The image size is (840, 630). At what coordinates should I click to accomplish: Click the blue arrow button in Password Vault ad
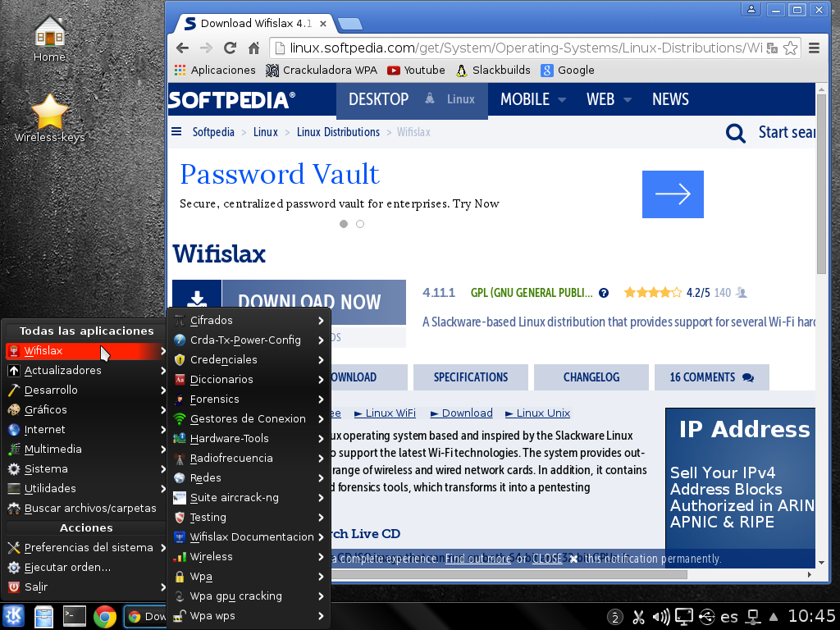click(x=673, y=194)
